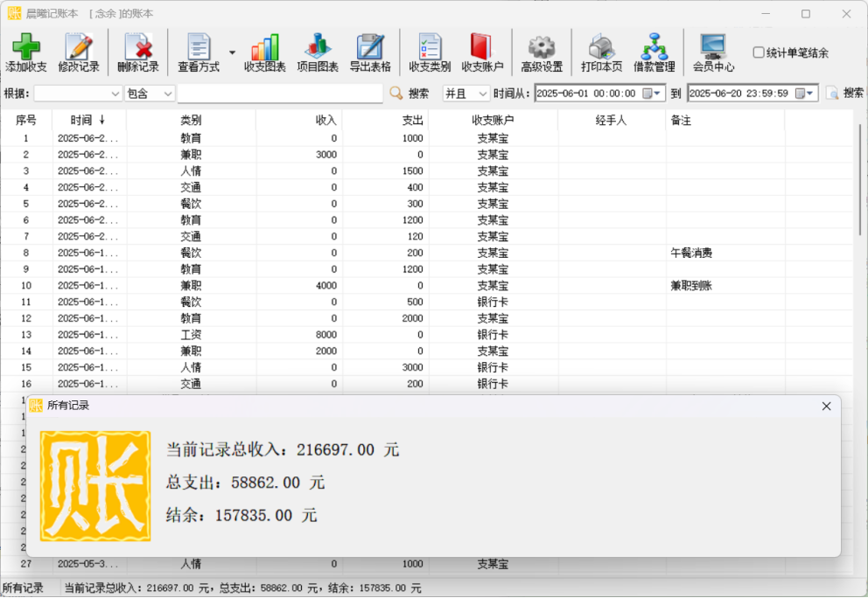
Task: Maximize the 晨曦记账本 window
Action: [x=806, y=13]
